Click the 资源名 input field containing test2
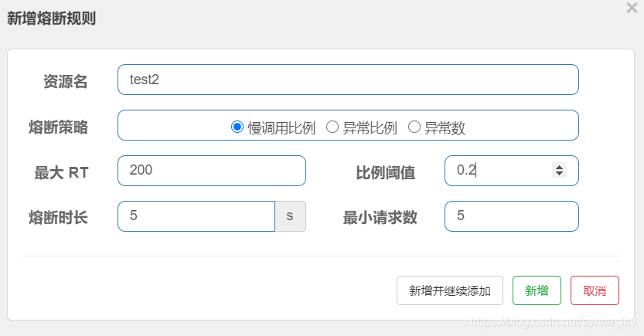 tap(348, 80)
